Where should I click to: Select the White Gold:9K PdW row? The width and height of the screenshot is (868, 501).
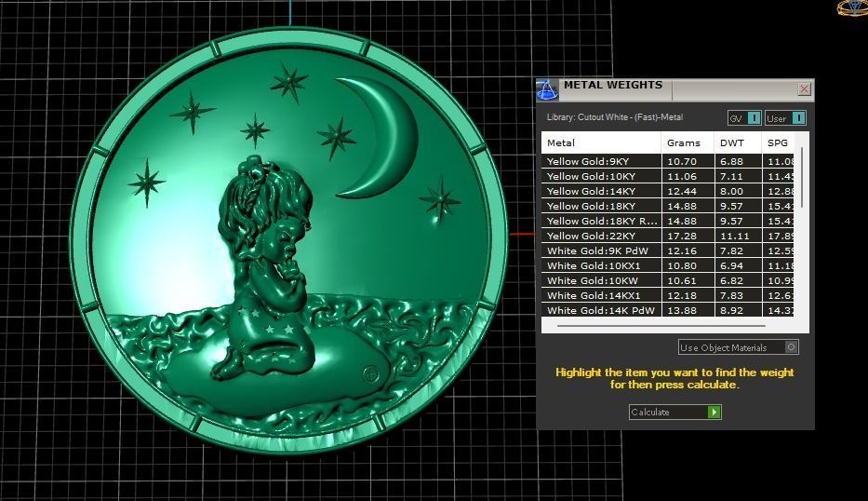pos(668,251)
